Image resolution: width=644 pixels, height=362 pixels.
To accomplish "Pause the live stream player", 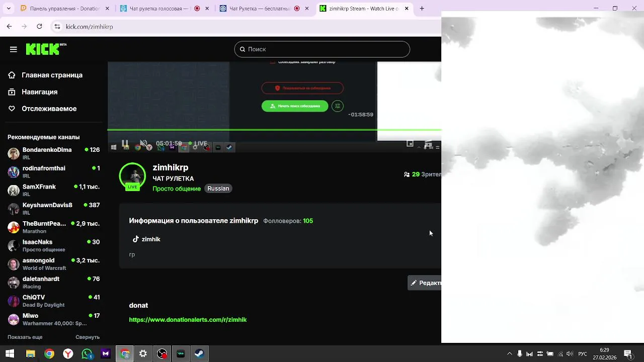I will point(125,144).
